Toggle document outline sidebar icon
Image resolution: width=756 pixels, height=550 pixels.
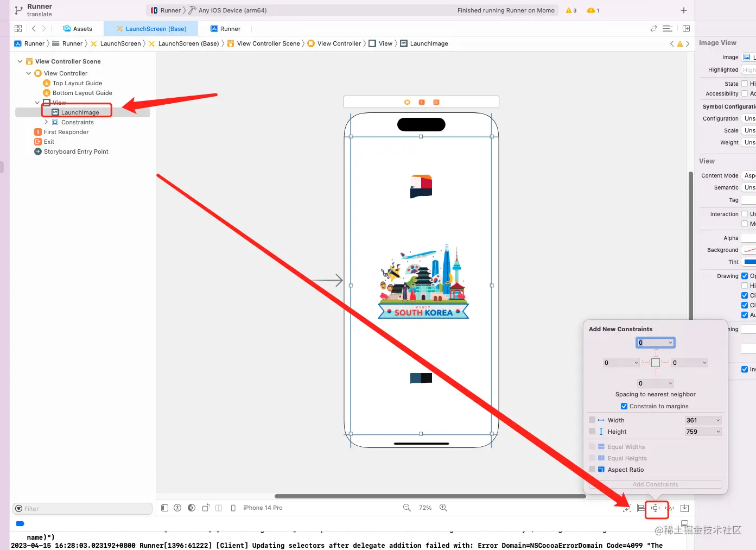[165, 508]
